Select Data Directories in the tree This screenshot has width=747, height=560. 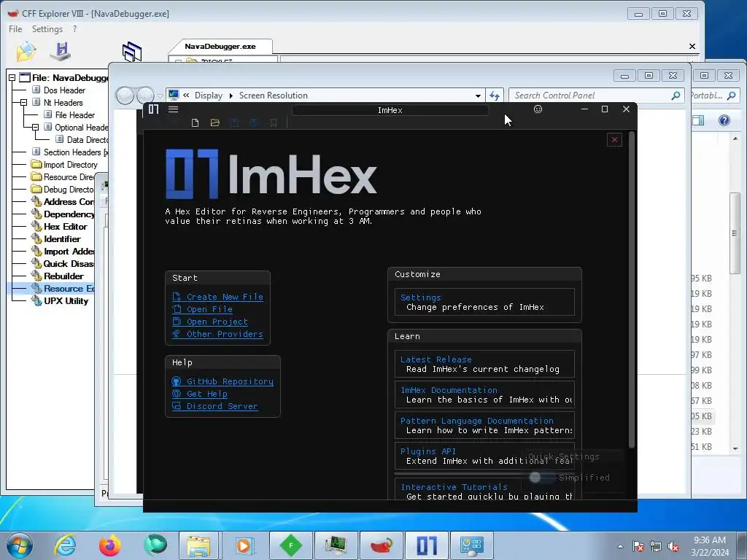[x=88, y=139]
